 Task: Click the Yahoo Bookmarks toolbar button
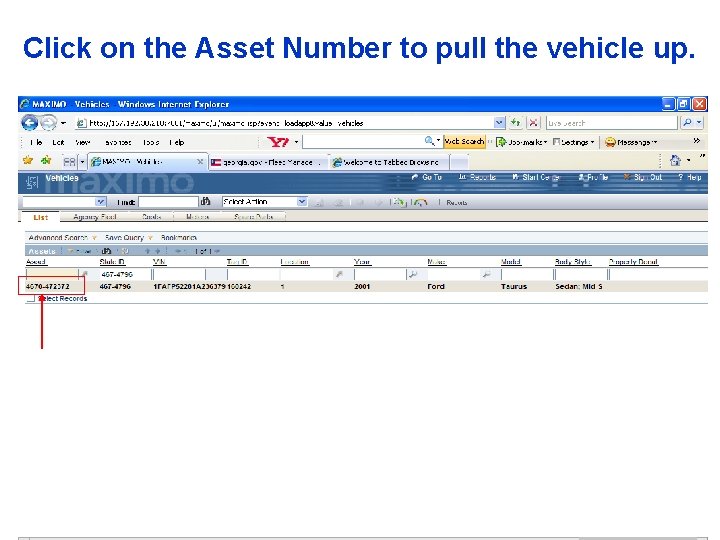[521, 142]
